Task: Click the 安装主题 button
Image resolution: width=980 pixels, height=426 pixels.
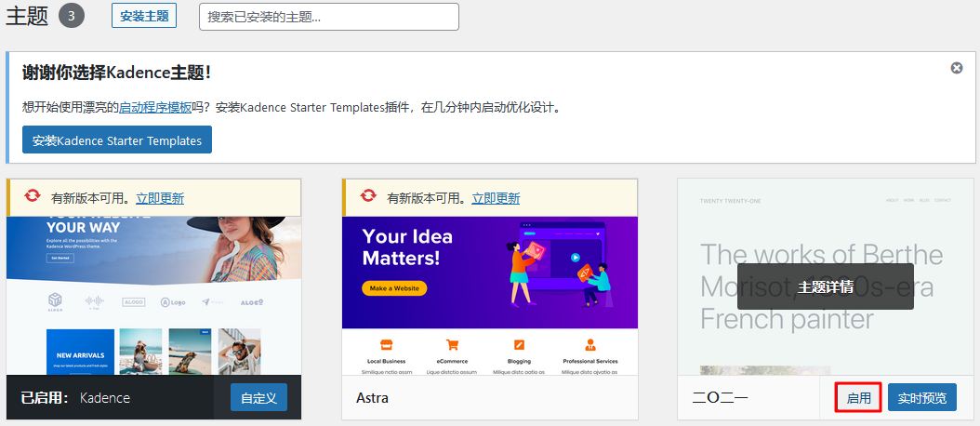Action: 144,16
